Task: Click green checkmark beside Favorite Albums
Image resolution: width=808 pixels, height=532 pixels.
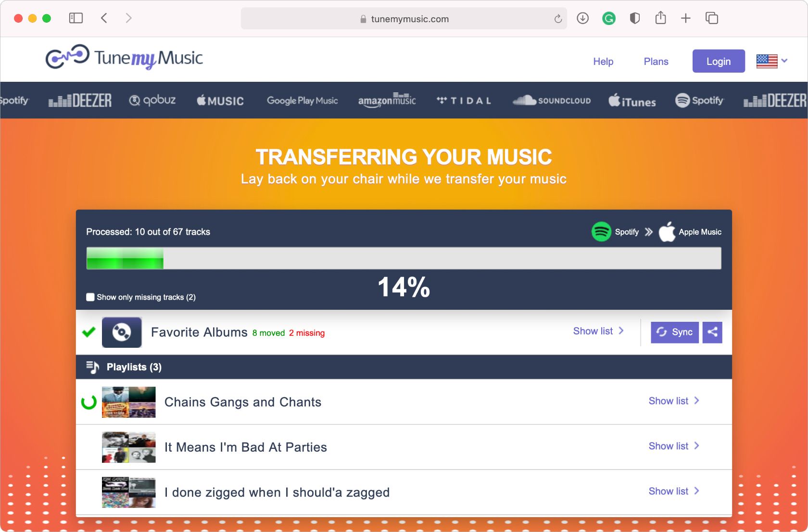Action: (89, 332)
